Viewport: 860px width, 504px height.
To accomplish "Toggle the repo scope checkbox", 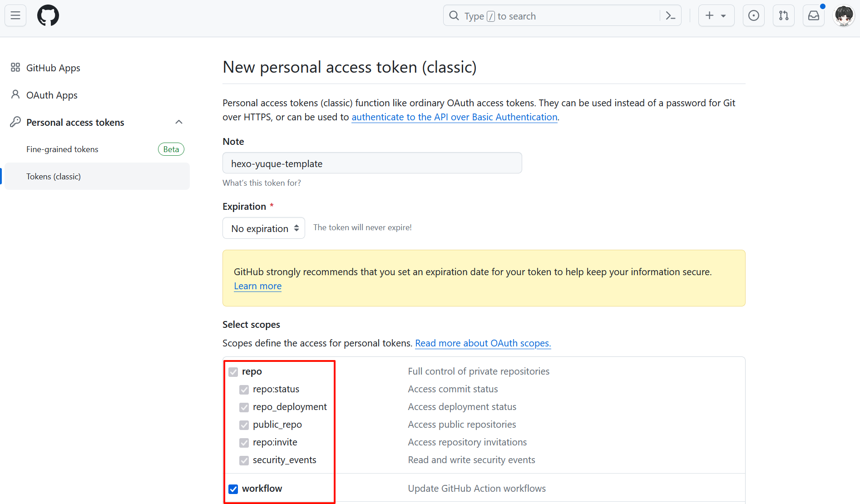I will (x=233, y=372).
